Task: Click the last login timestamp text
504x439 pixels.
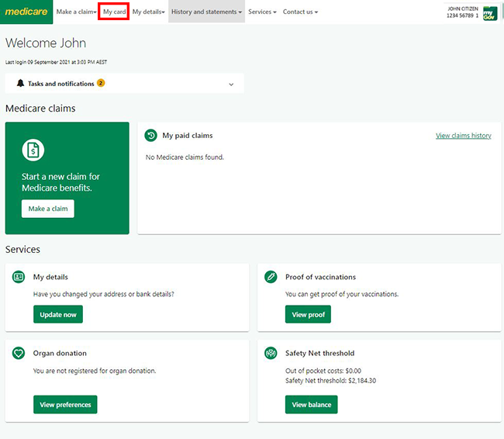Action: click(x=56, y=62)
